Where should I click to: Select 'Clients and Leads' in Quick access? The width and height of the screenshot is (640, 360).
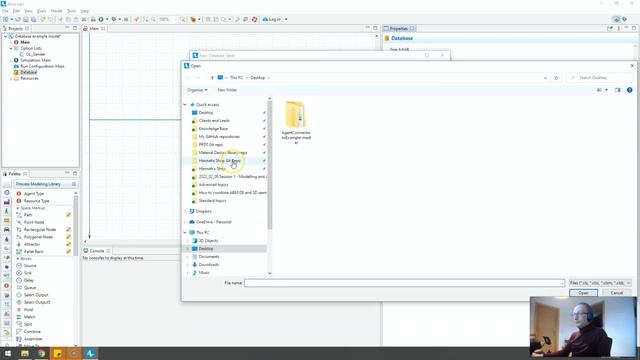(214, 121)
